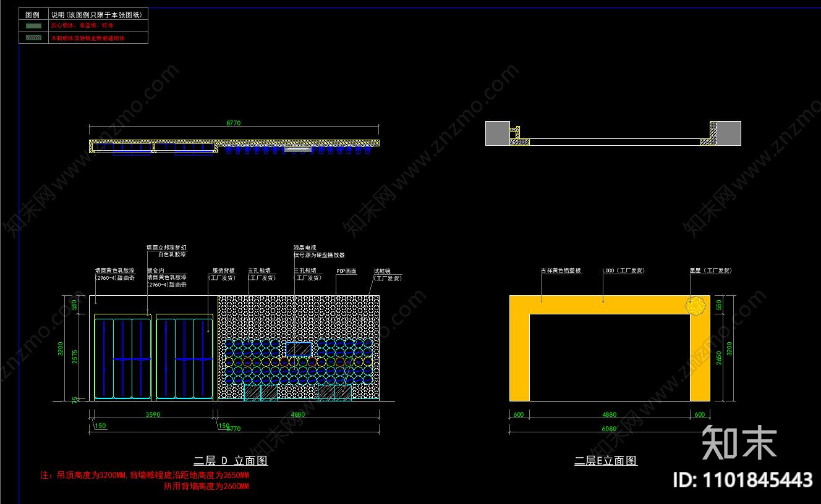Image resolution: width=821 pixels, height=504 pixels.
Task: Click the solid wall legend swatch
Action: tap(33, 26)
